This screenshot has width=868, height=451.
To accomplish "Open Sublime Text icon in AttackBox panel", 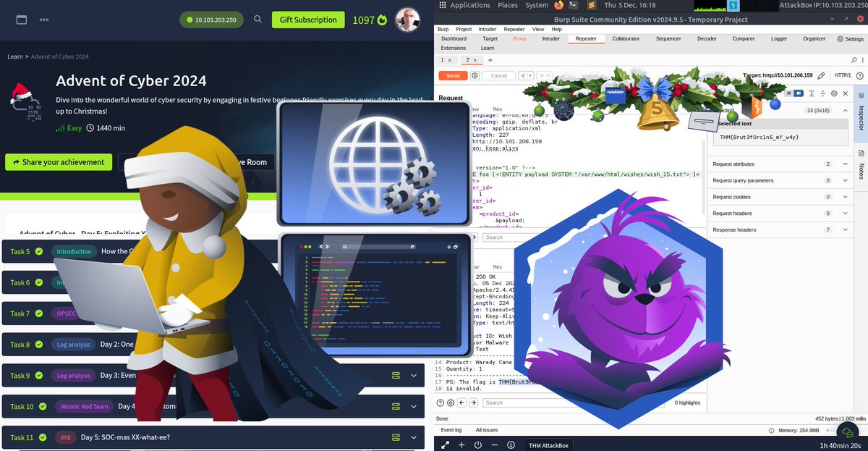I will [592, 5].
